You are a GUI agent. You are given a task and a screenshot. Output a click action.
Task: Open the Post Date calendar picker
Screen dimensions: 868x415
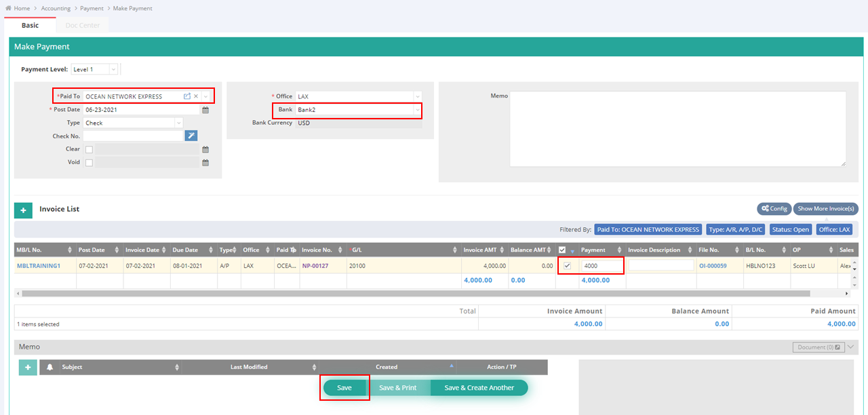pos(205,110)
